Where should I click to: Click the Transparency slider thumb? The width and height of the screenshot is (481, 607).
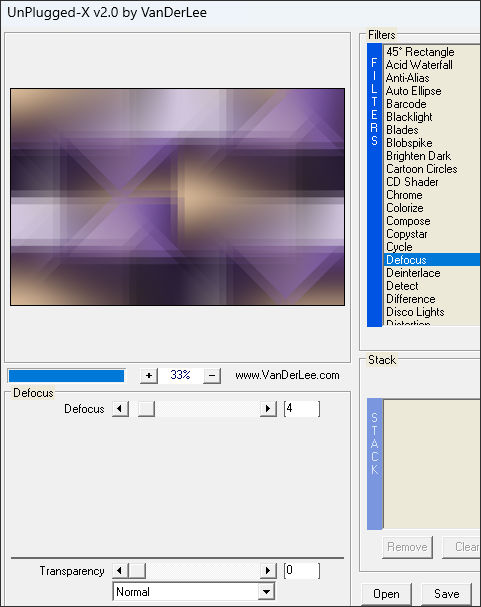click(137, 571)
